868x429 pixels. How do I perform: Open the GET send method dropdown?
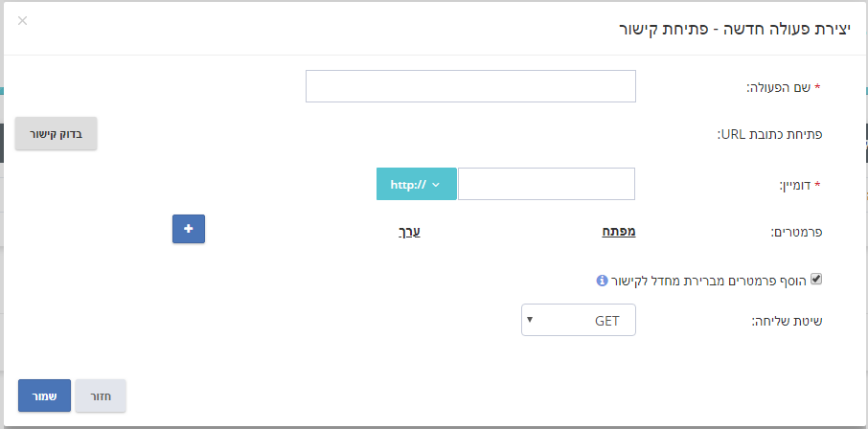coord(579,320)
